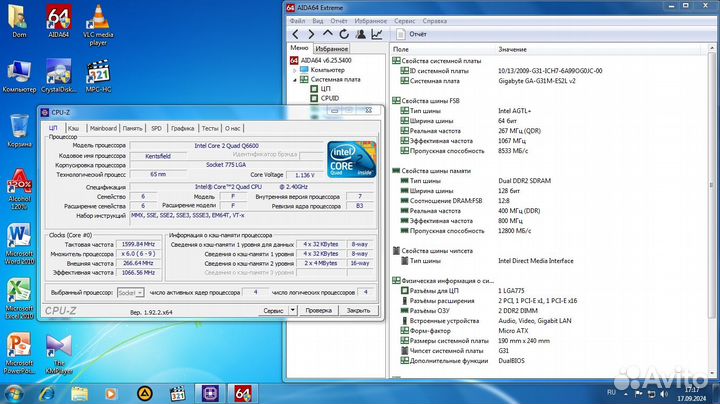Image resolution: width=720 pixels, height=404 pixels.
Task: Go forward with AIDA64 right arrow
Action: [311, 34]
